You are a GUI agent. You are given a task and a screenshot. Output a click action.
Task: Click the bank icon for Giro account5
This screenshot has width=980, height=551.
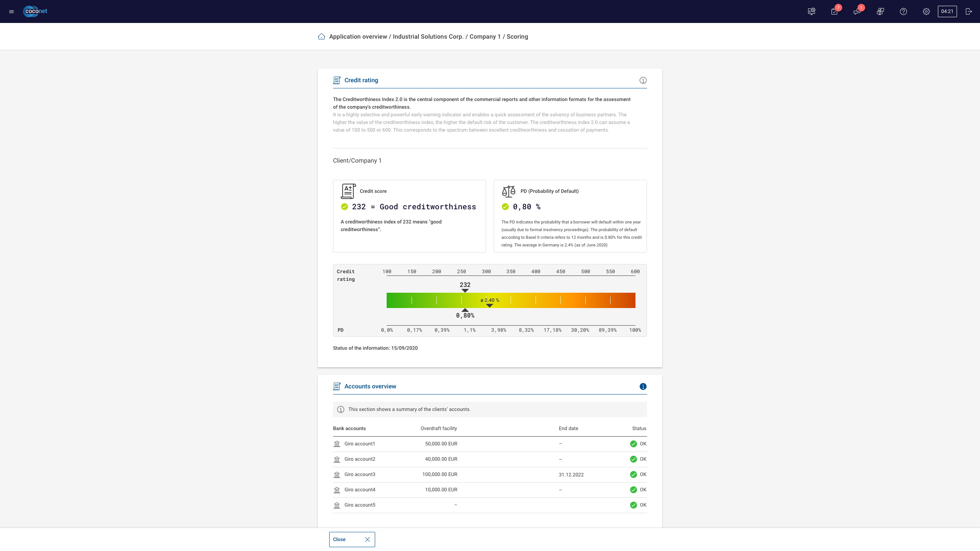point(337,505)
